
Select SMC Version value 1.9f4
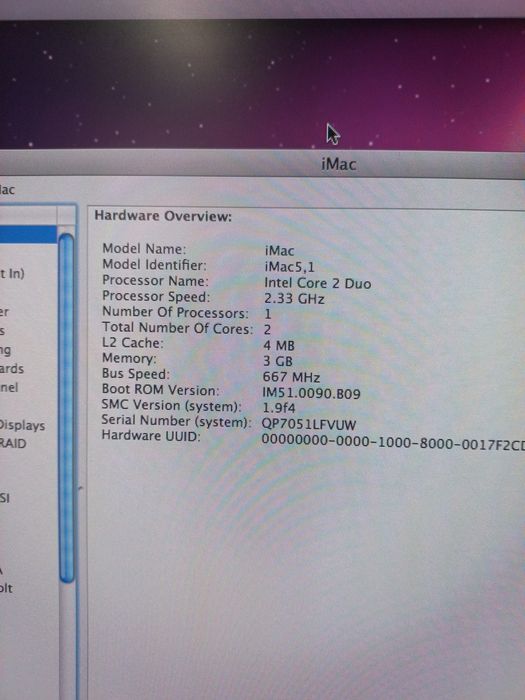(x=279, y=408)
